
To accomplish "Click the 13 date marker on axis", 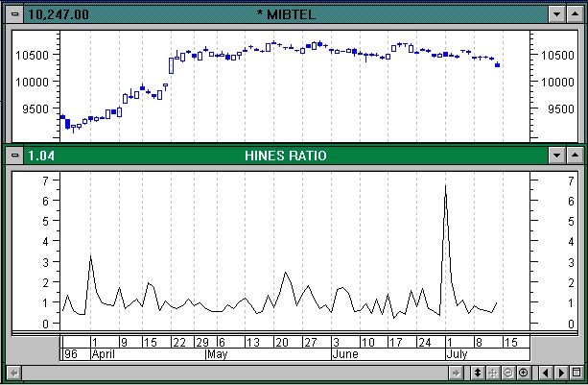I will point(252,342).
